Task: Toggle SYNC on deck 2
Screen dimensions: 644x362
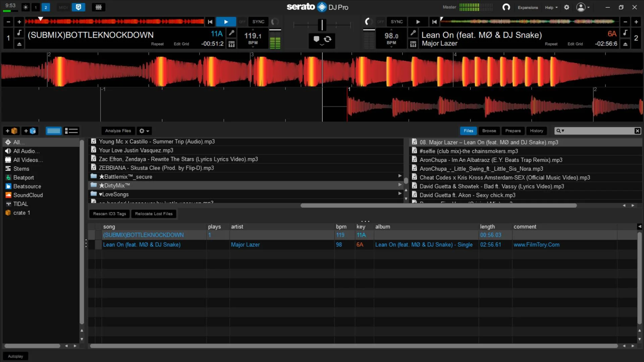Action: pyautogui.click(x=396, y=22)
